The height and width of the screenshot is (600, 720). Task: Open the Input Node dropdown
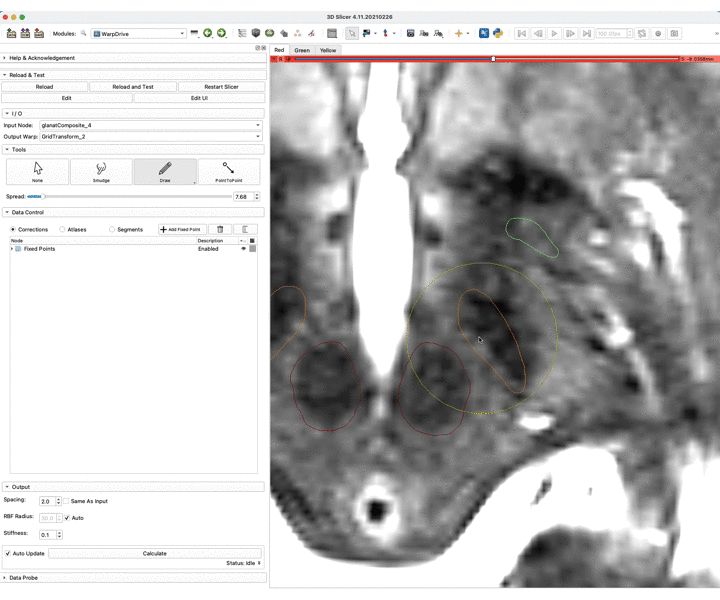coord(150,125)
